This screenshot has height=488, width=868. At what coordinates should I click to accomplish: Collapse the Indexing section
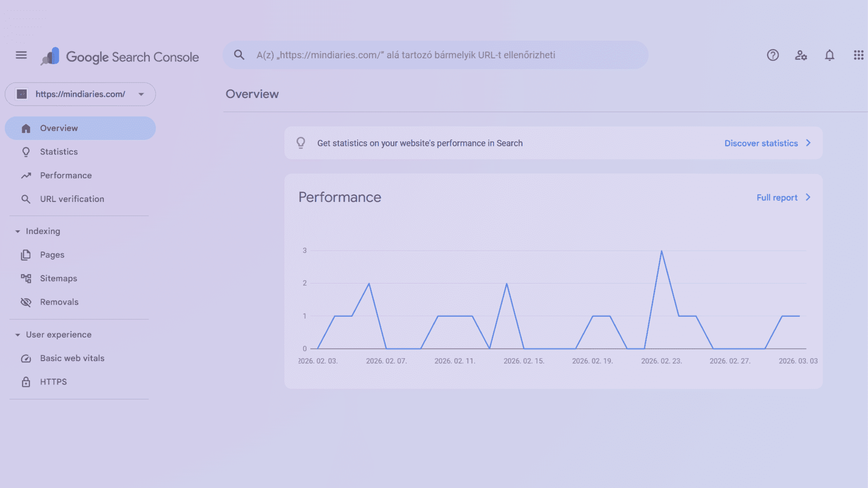pos(18,231)
